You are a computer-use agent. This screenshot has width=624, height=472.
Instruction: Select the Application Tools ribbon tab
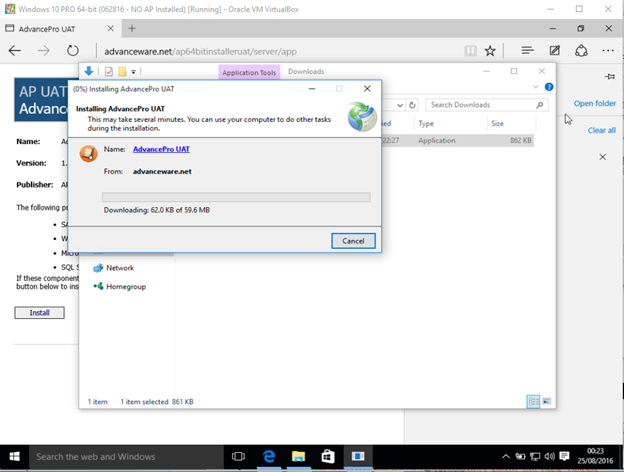coord(249,72)
